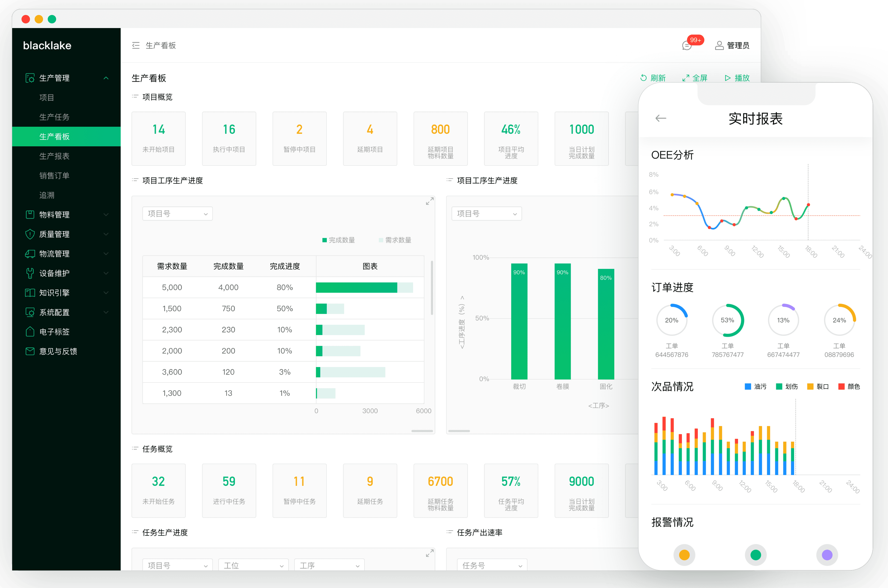
Task: Click the blacklake logo
Action: point(47,45)
